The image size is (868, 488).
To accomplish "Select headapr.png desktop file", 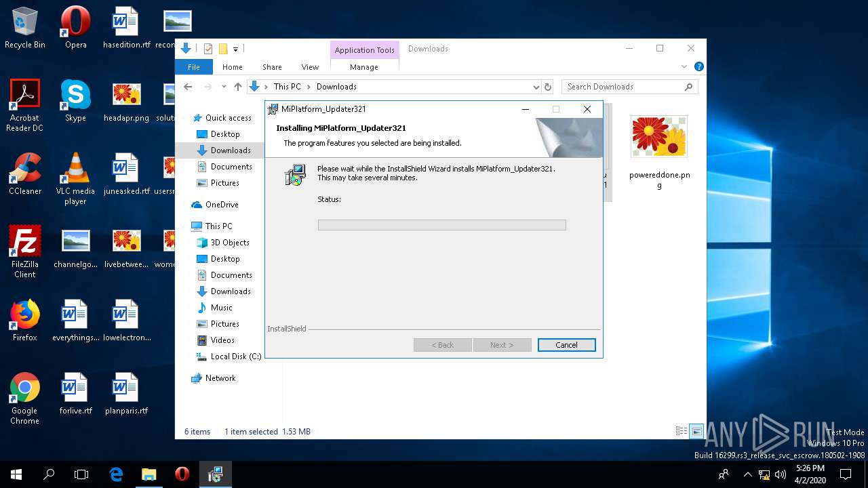I will pos(126,100).
